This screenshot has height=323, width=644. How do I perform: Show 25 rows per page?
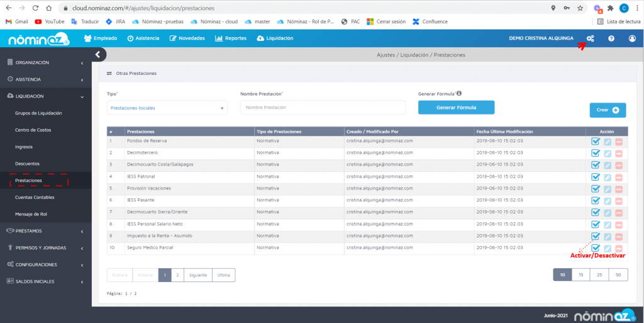coord(599,275)
